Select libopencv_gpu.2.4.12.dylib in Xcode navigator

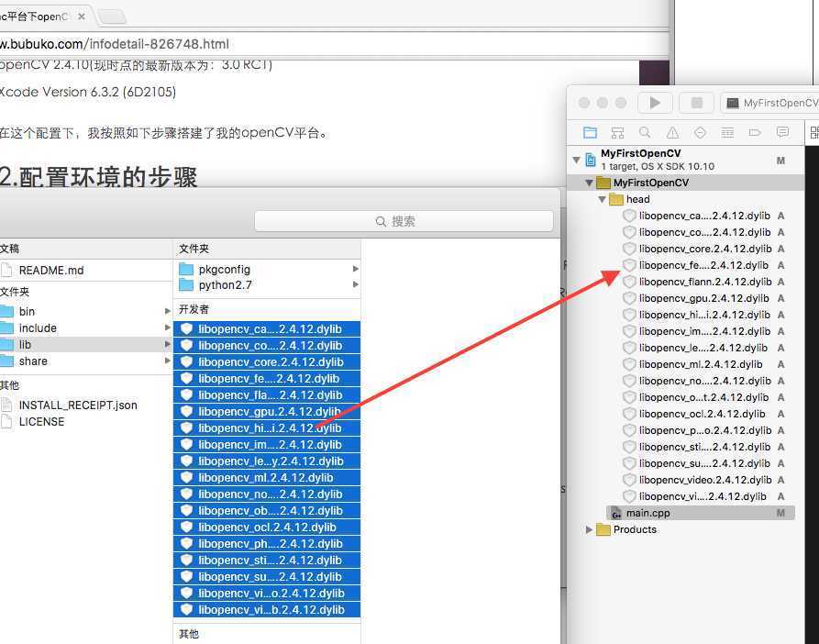(703, 298)
